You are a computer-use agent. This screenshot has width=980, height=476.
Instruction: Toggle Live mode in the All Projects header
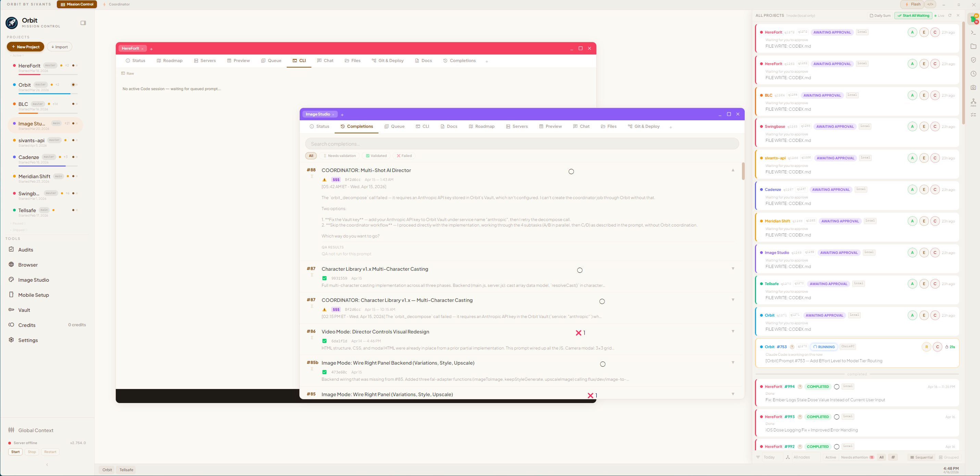940,16
